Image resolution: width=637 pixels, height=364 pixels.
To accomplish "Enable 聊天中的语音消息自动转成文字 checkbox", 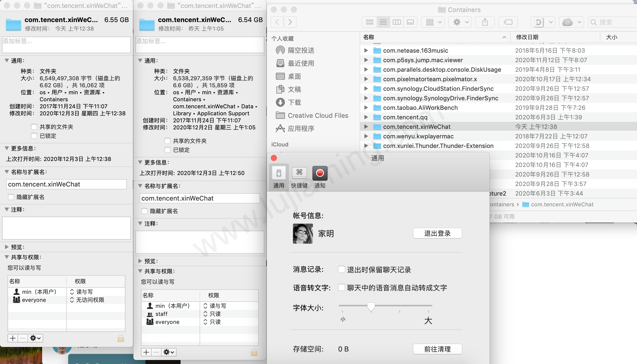I will (341, 287).
